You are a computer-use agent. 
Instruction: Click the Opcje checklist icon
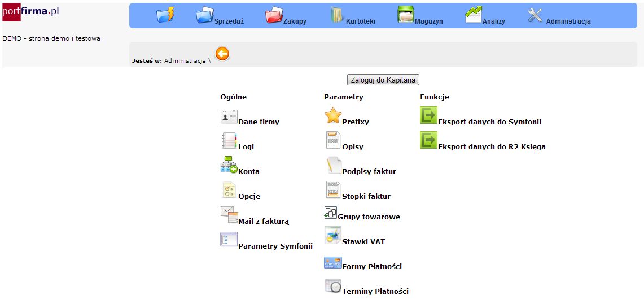pos(229,191)
